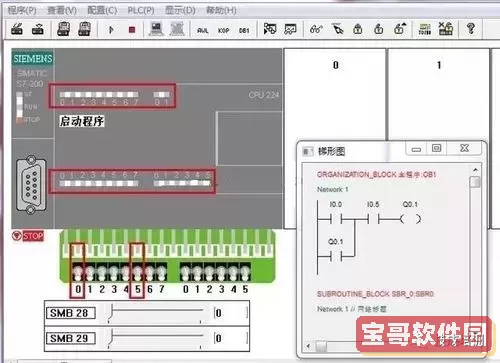Click the SMB 28 value field

click(231, 313)
